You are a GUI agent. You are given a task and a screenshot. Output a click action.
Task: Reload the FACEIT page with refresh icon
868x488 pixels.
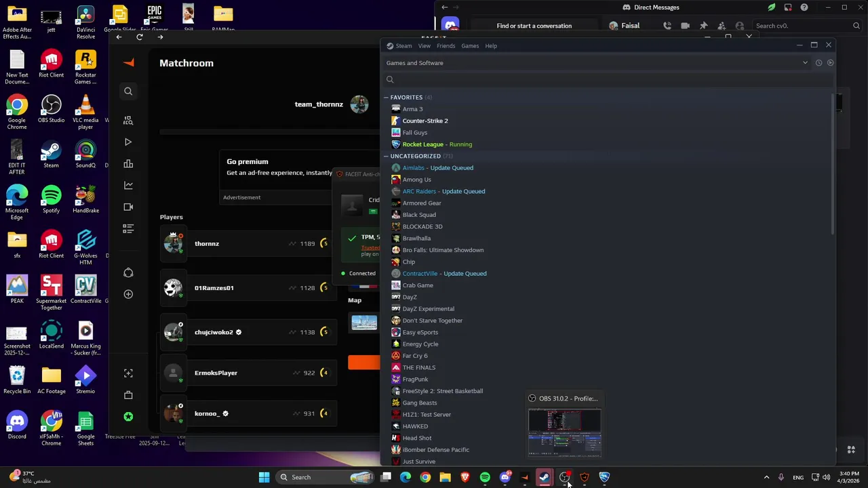pos(140,37)
